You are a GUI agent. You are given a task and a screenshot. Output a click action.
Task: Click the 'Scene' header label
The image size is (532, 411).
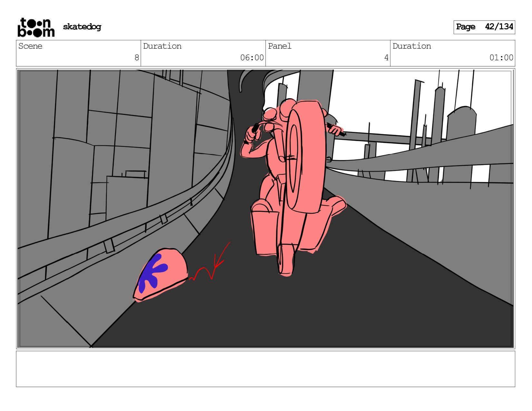click(30, 46)
